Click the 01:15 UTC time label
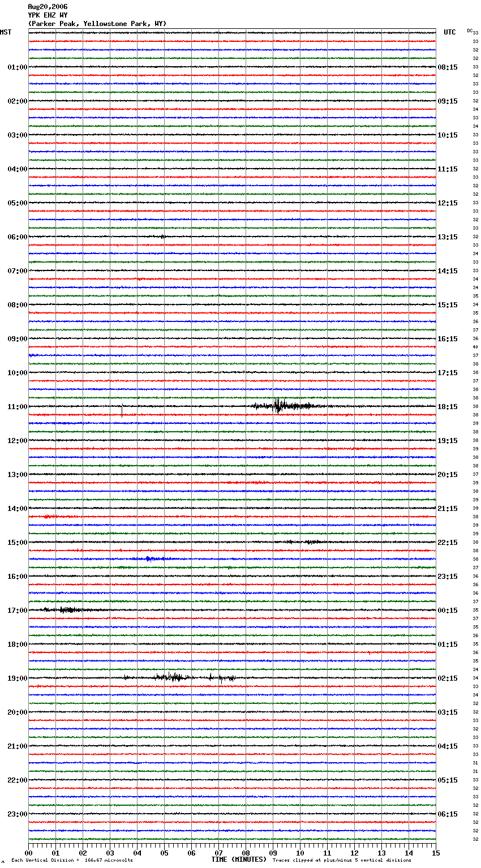Viewport: 481px width, 868px height. pos(448,644)
